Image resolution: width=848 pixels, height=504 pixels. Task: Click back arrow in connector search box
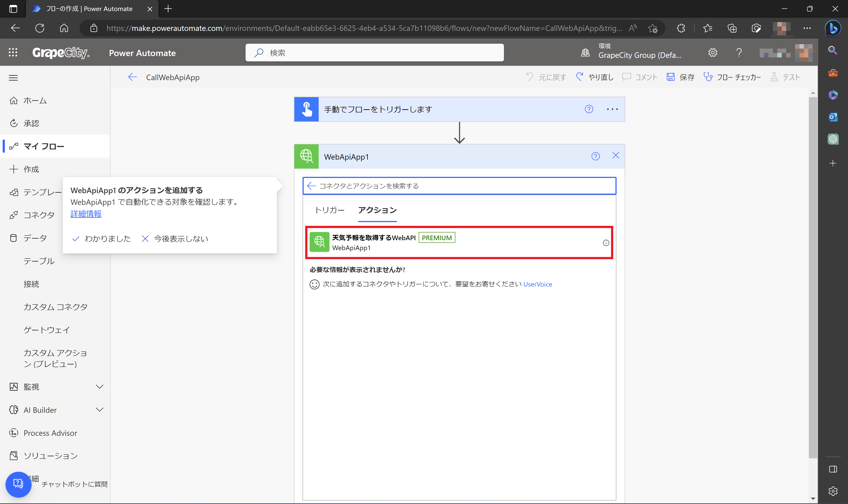(x=311, y=186)
